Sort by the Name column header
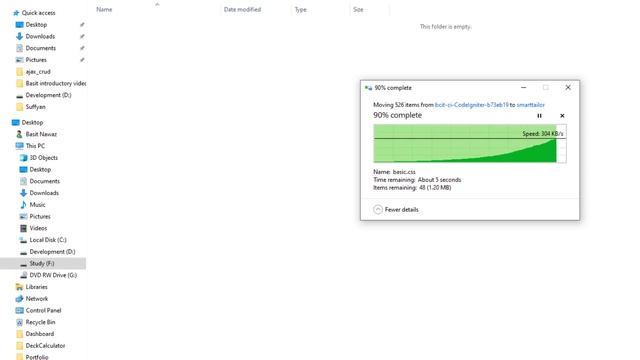Image resolution: width=640 pixels, height=360 pixels. [104, 10]
